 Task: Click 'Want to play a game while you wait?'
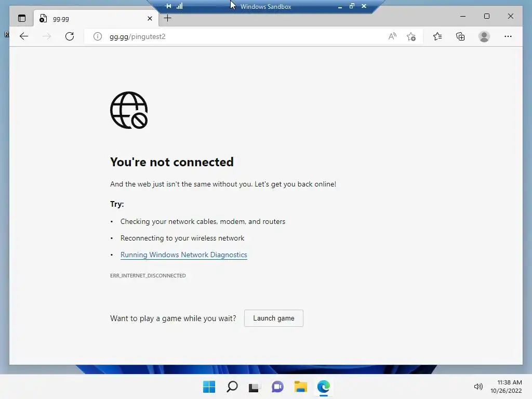[173, 318]
